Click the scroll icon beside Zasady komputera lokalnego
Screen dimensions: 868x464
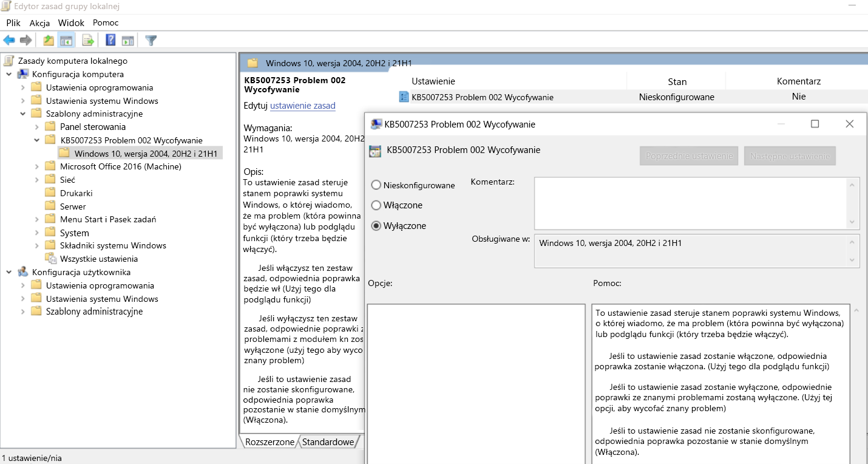(x=8, y=61)
